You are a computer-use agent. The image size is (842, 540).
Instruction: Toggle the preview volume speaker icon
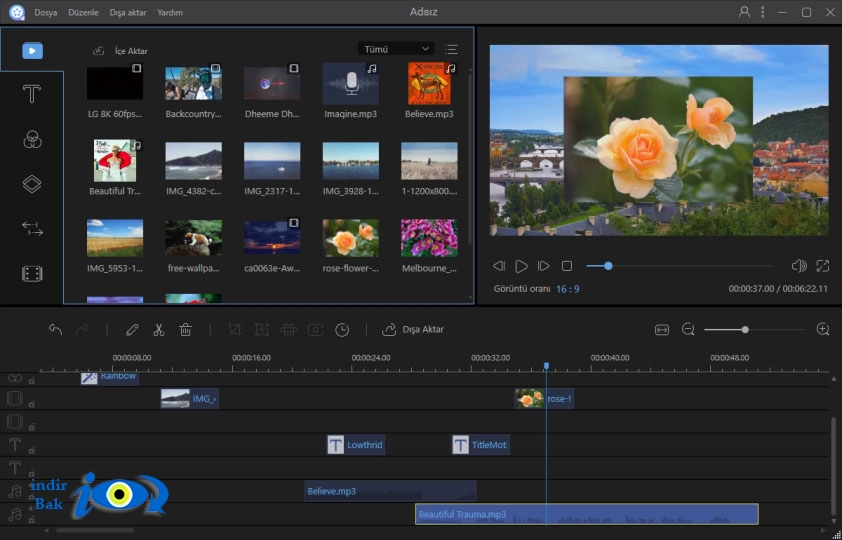799,266
